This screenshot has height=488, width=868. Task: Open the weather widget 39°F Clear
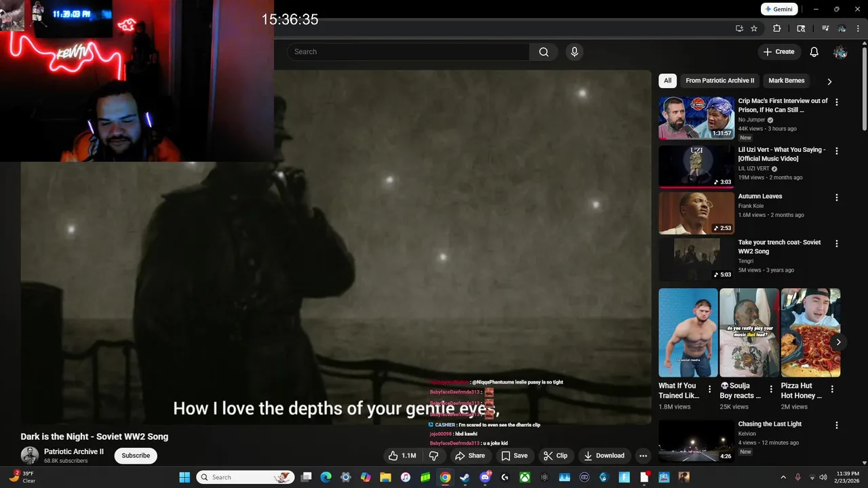click(x=22, y=477)
